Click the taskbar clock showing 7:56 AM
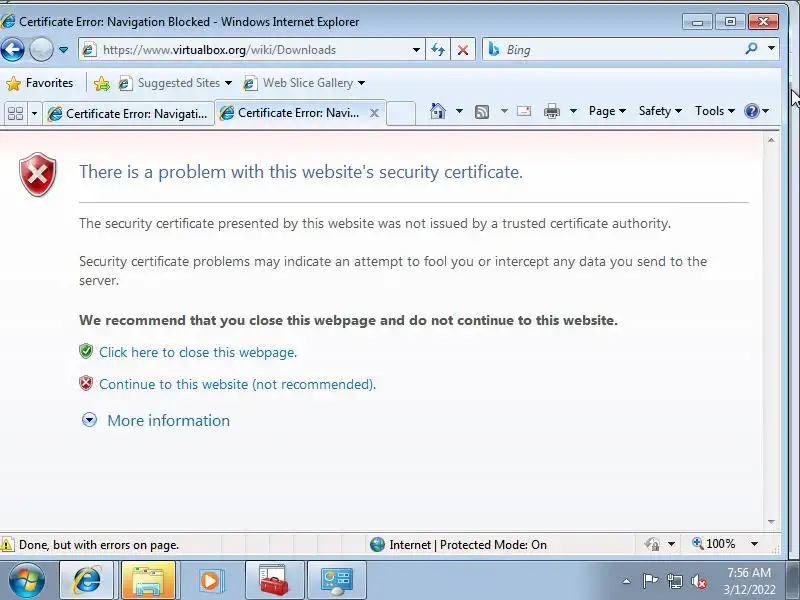 click(748, 581)
